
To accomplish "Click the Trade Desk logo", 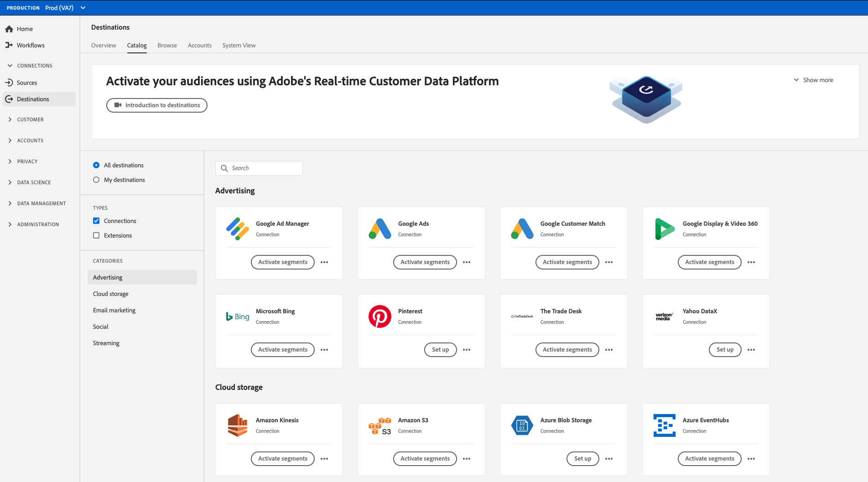I will (522, 316).
